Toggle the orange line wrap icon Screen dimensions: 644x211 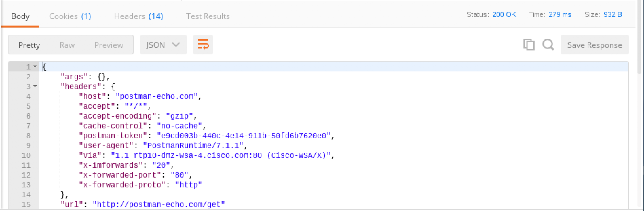coord(203,45)
